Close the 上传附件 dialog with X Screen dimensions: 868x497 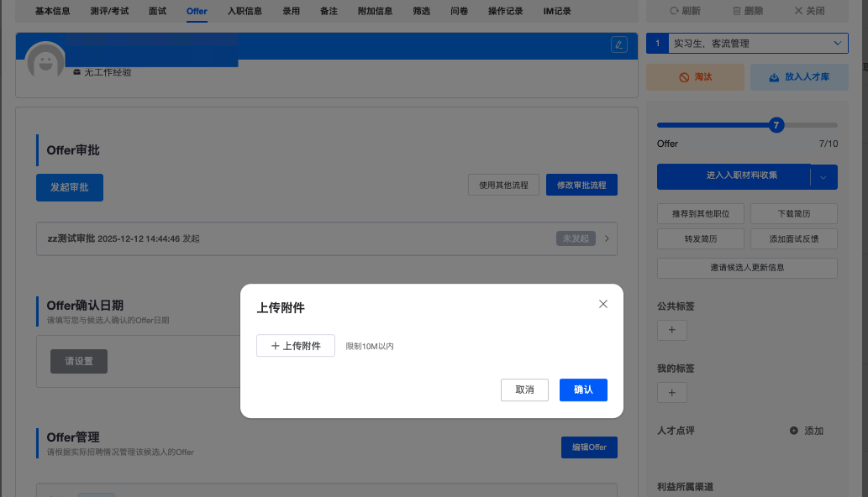tap(602, 304)
